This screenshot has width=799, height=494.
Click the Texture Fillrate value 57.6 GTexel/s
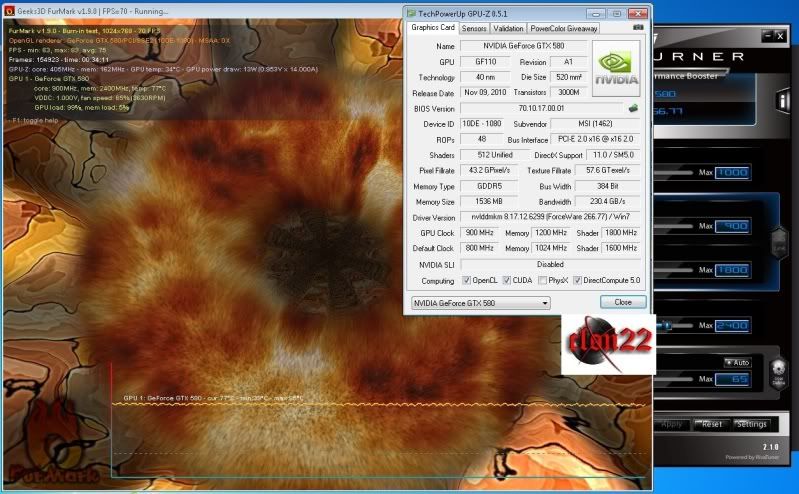point(607,170)
